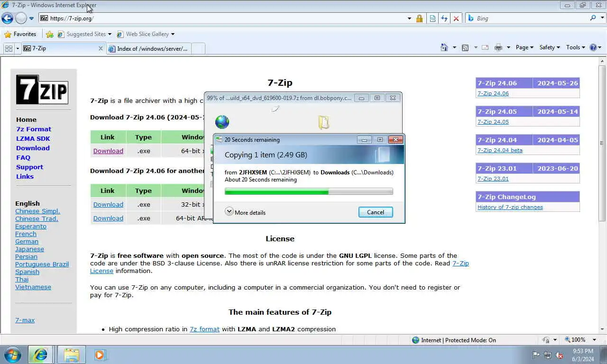The width and height of the screenshot is (607, 364).
Task: Open the LZMA SDK sidebar link
Action: coord(33,138)
